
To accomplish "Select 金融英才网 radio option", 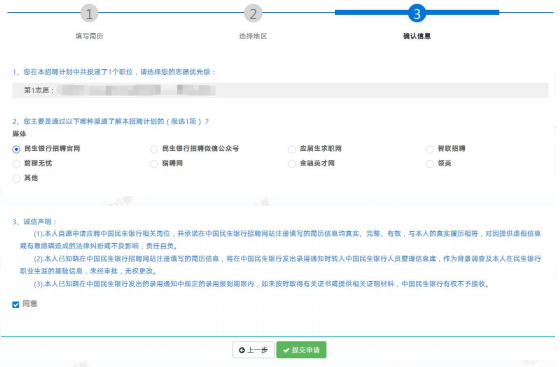I will point(292,164).
